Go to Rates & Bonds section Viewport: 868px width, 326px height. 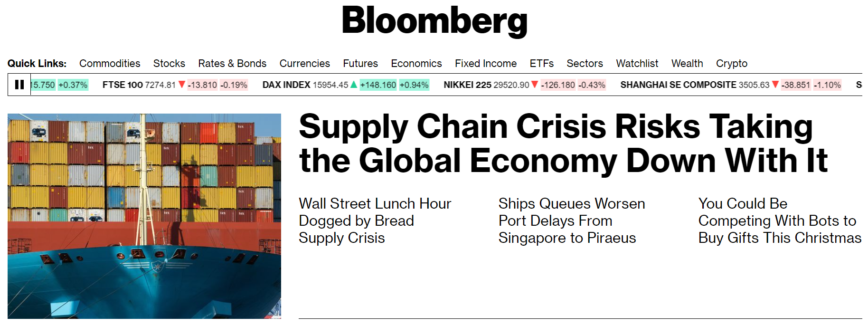232,63
